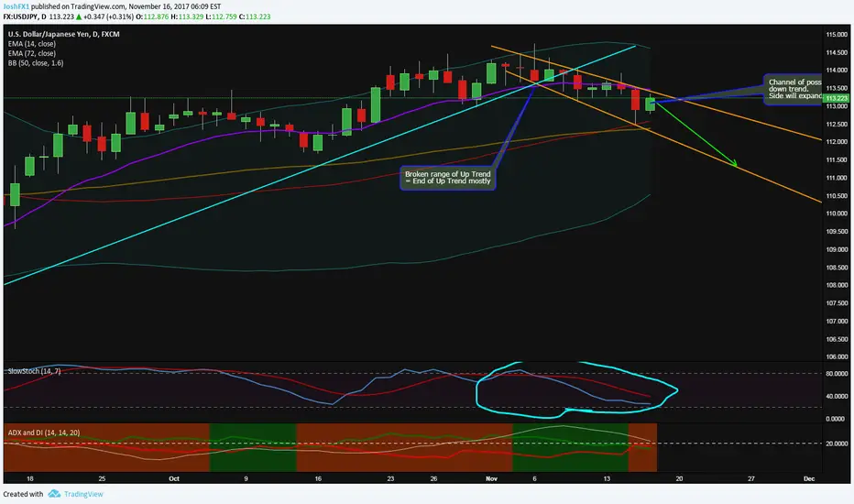Click the Dec date axis label
Screen dimensions: 854x504
(x=809, y=478)
